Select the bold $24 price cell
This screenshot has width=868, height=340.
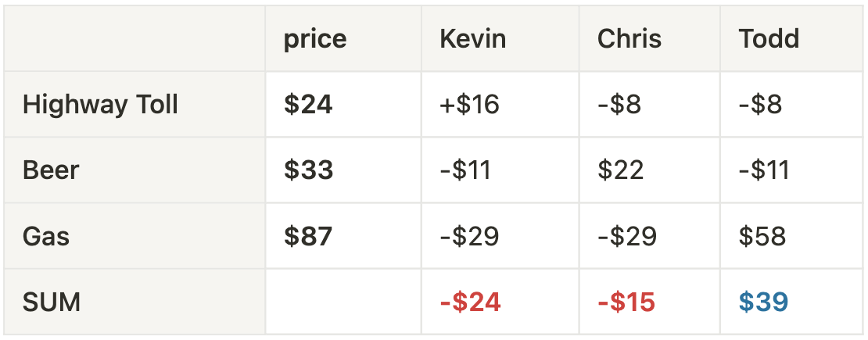coord(308,105)
